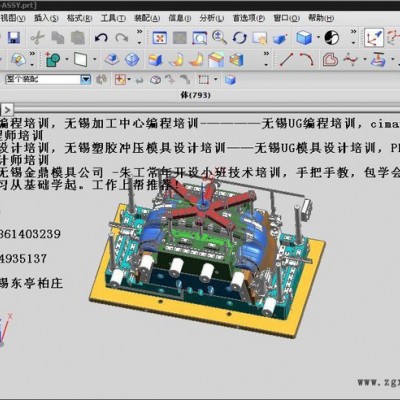Click the Datum plane icon
Image resolution: width=400 pixels, height=400 pixels.
click(80, 60)
